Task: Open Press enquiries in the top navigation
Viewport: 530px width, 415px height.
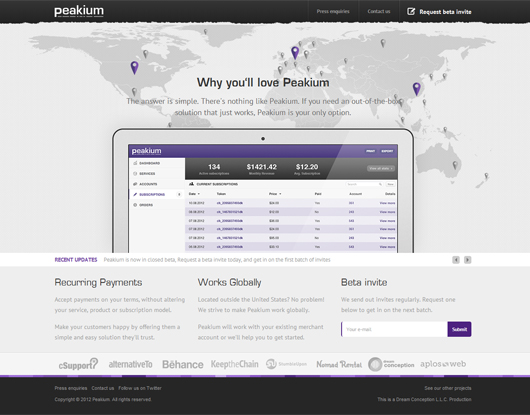Action: (x=333, y=11)
